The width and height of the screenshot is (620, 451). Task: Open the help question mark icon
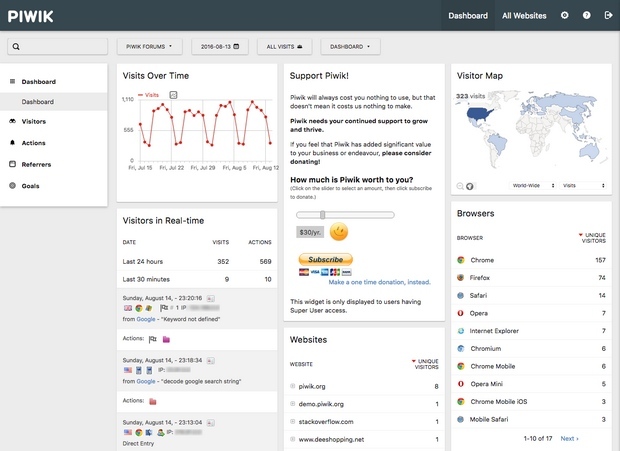586,15
